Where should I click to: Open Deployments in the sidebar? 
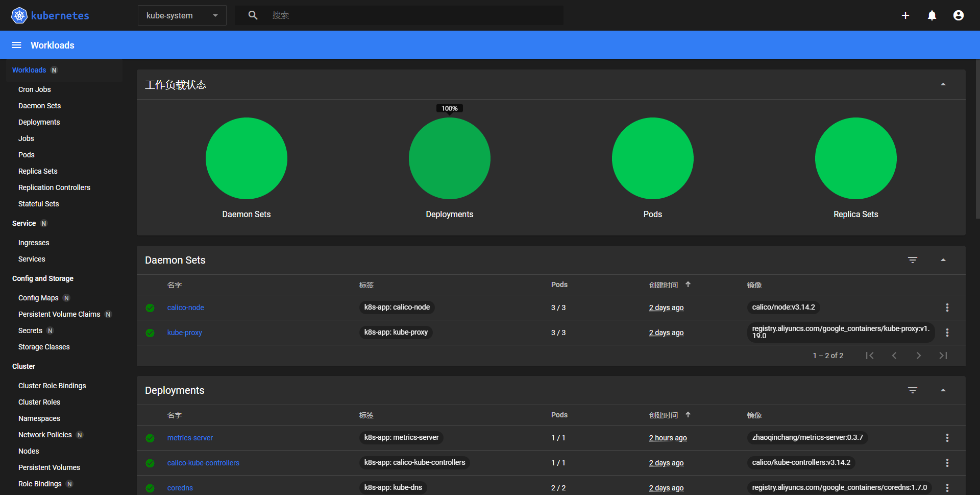39,122
